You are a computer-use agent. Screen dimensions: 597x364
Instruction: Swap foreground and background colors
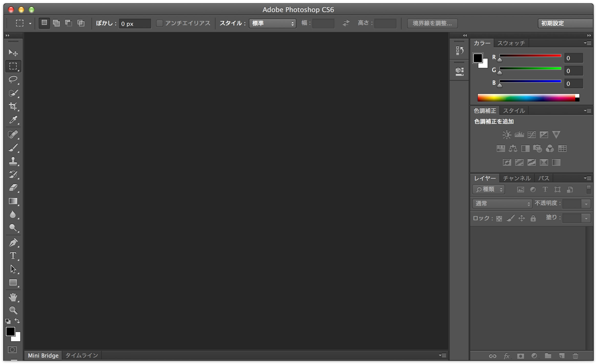click(17, 321)
